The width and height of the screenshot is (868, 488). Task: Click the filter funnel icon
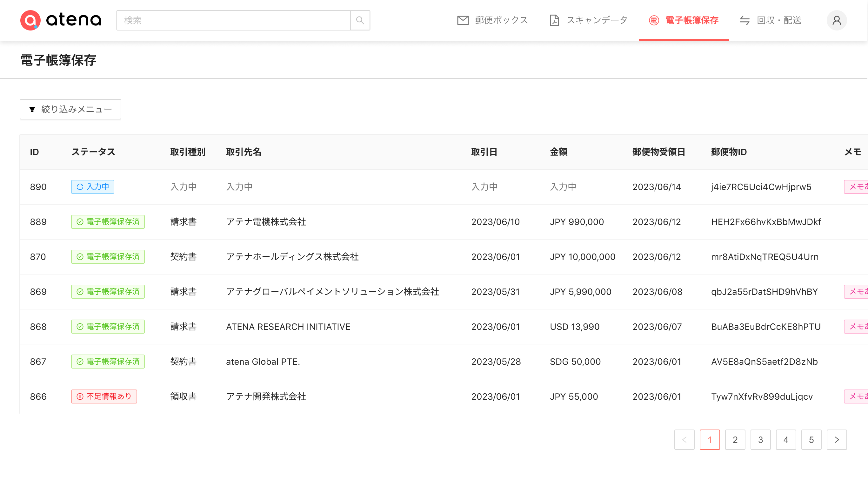point(32,109)
